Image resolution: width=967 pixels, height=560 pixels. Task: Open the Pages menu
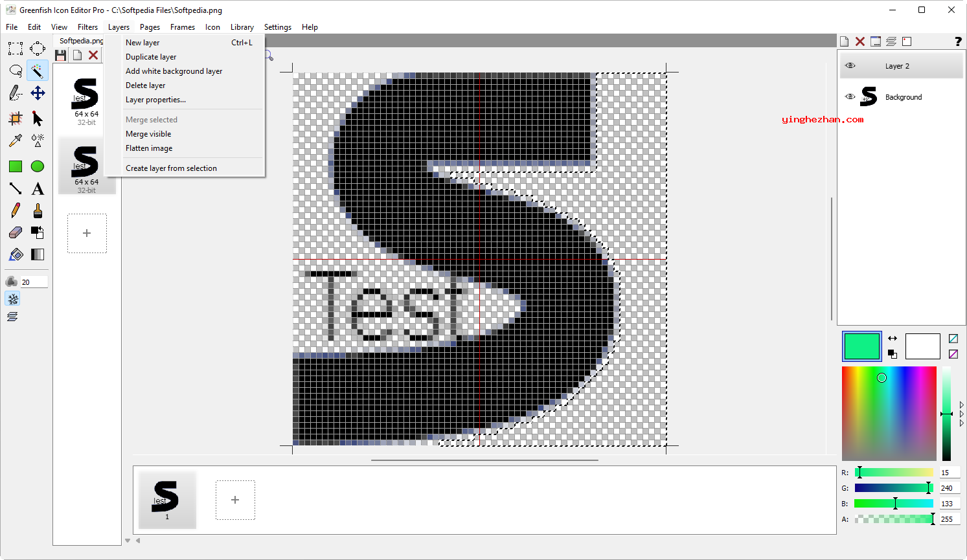[x=150, y=27]
